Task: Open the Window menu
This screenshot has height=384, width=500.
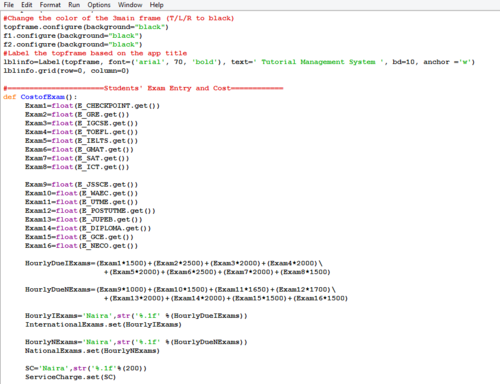Action: (x=130, y=5)
